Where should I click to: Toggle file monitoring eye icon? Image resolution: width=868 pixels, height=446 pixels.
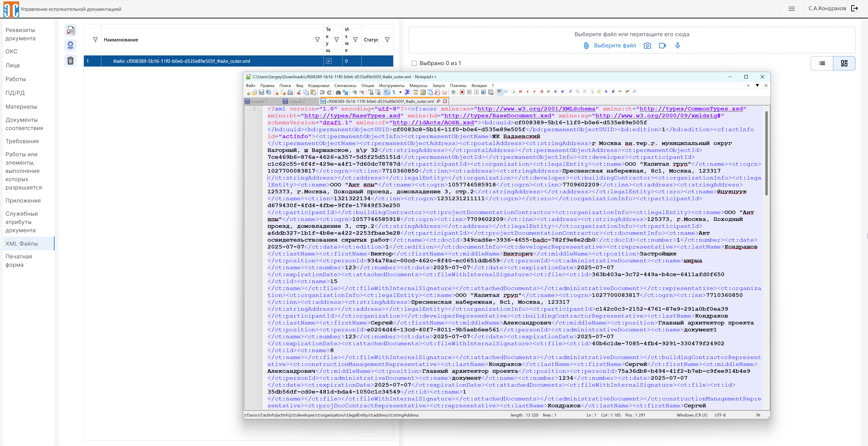coord(453,92)
